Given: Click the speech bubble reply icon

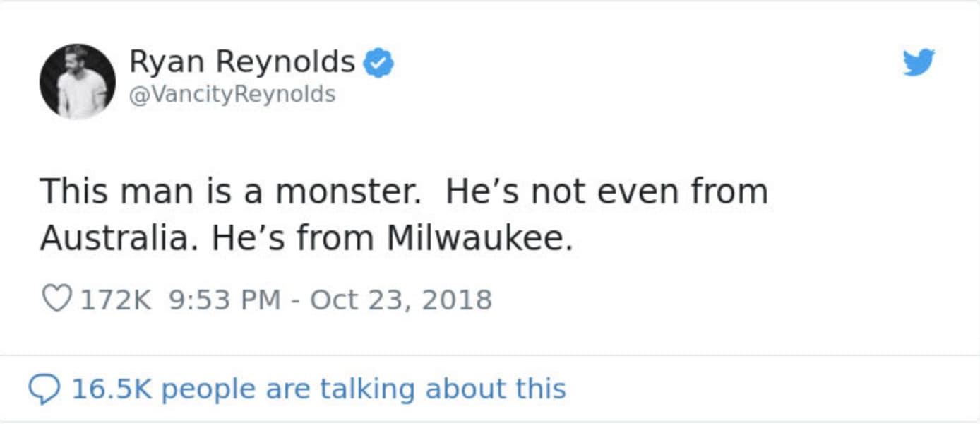Looking at the screenshot, I should coord(44,389).
